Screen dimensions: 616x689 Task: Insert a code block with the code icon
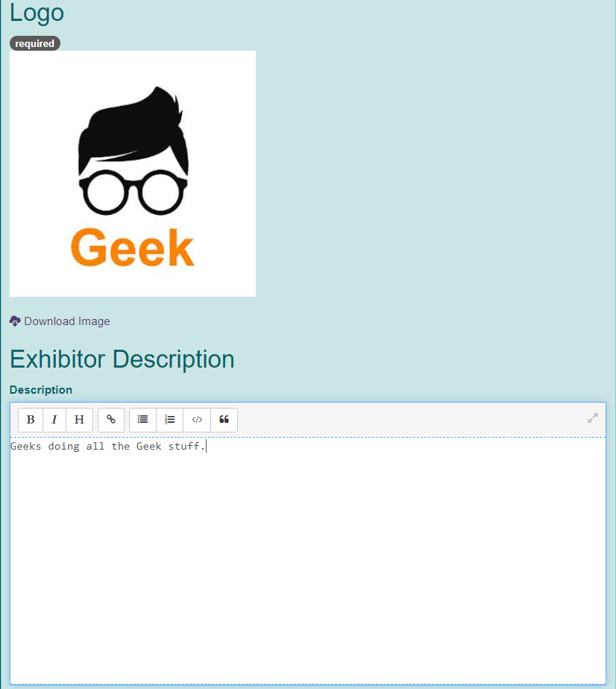(197, 420)
